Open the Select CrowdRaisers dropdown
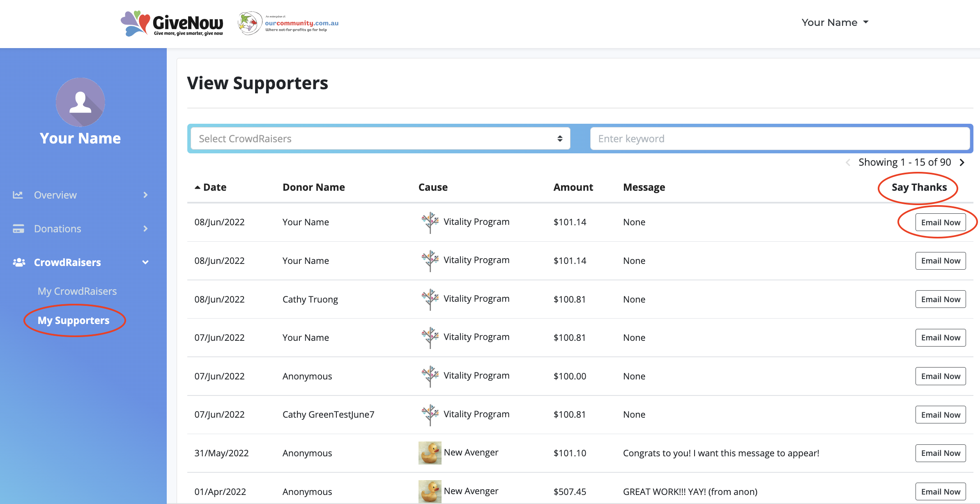The width and height of the screenshot is (980, 504). (x=380, y=139)
